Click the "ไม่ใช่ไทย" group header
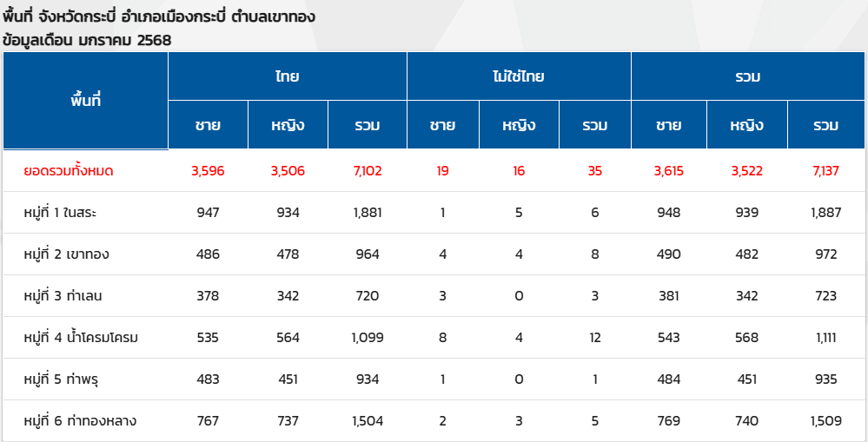This screenshot has height=442, width=868. pyautogui.click(x=518, y=76)
